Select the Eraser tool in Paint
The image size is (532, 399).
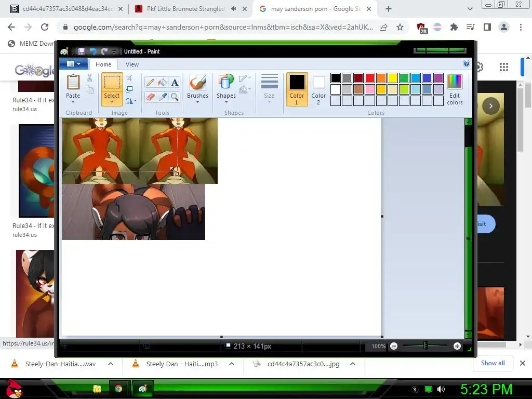150,97
